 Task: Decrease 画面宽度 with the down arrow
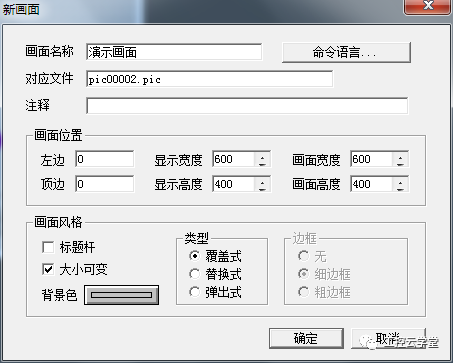pos(401,163)
